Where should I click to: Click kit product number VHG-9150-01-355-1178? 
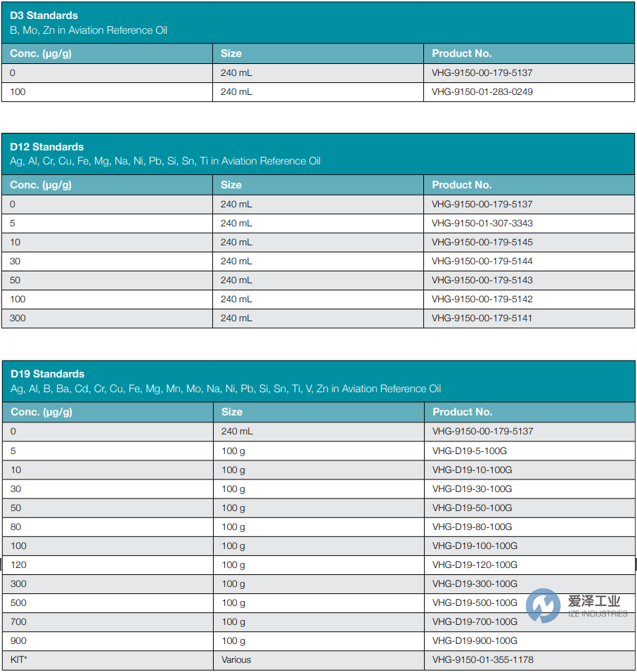tap(483, 660)
